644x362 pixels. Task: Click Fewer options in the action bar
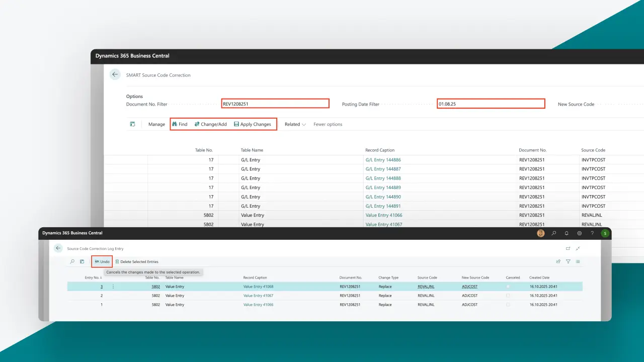click(x=328, y=124)
